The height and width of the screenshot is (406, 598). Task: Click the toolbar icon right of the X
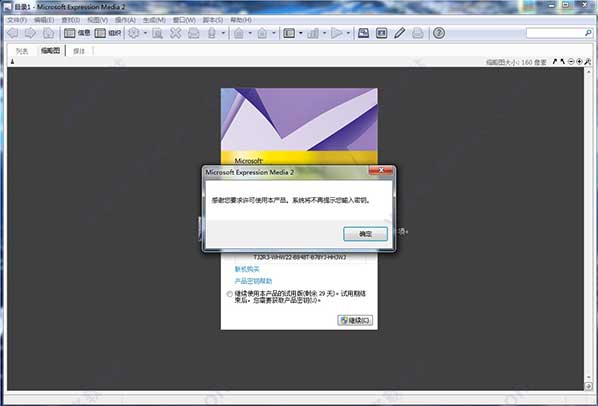click(x=194, y=33)
